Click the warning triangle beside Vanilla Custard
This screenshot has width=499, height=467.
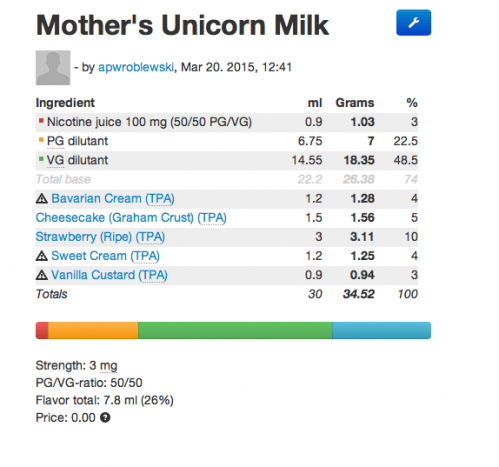point(42,275)
